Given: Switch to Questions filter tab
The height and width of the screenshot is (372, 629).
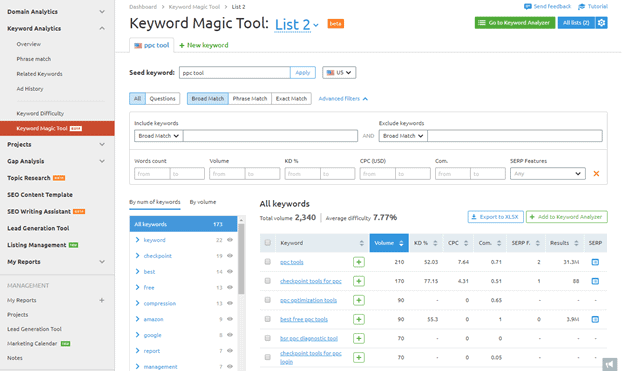Looking at the screenshot, I should 162,99.
